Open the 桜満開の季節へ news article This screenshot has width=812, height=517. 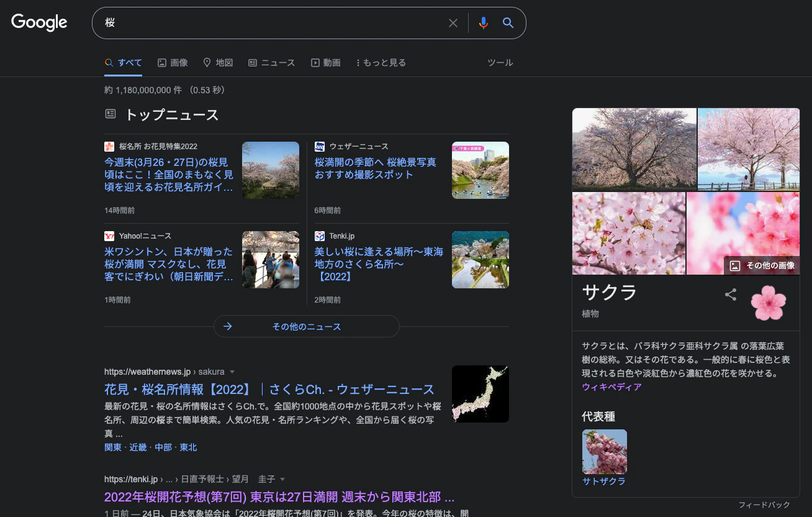376,168
